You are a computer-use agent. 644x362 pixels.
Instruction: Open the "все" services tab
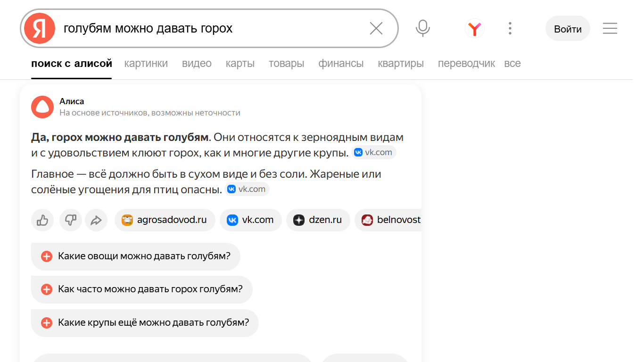(512, 64)
